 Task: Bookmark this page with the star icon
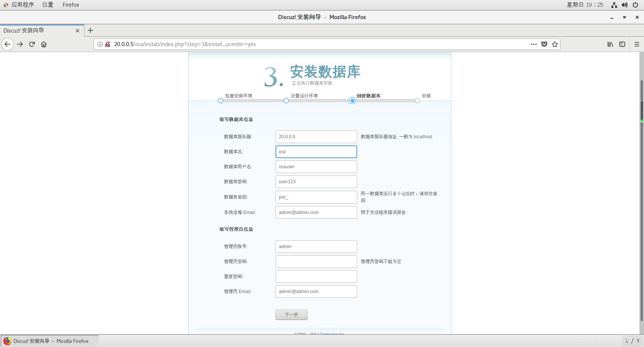pos(555,44)
